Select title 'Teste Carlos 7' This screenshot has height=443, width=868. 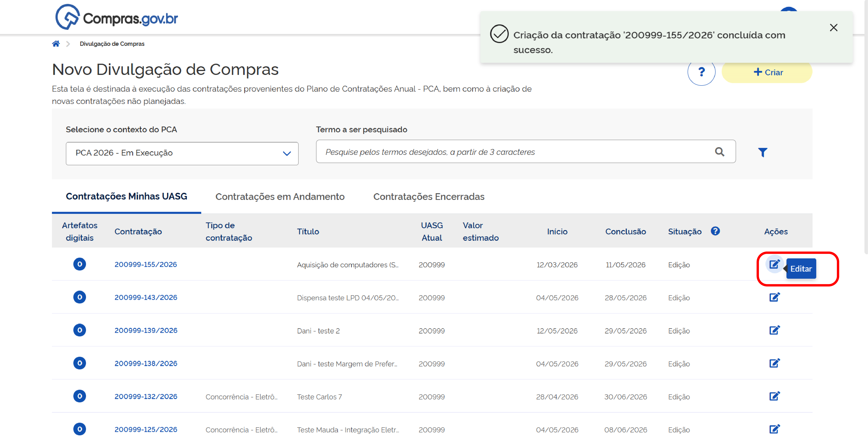pos(319,397)
